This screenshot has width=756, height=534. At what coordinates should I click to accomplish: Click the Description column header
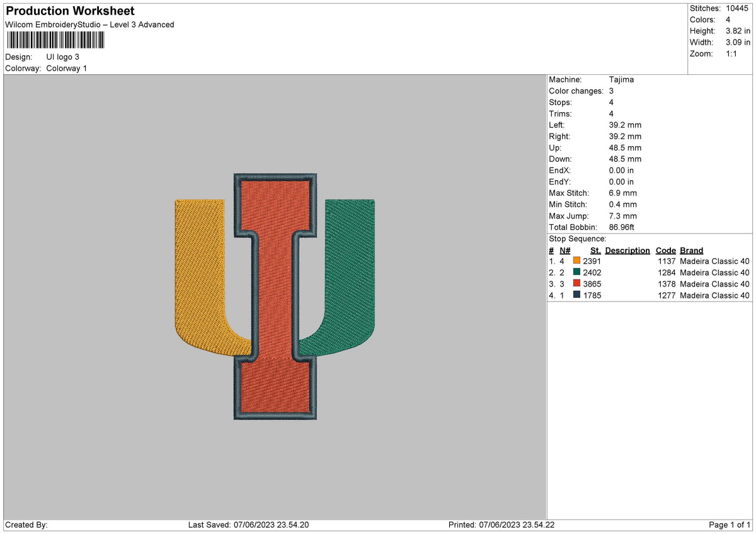(627, 250)
